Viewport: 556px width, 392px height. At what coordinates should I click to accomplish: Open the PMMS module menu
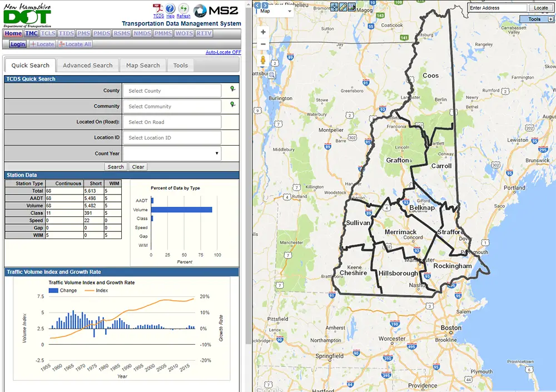pos(163,33)
